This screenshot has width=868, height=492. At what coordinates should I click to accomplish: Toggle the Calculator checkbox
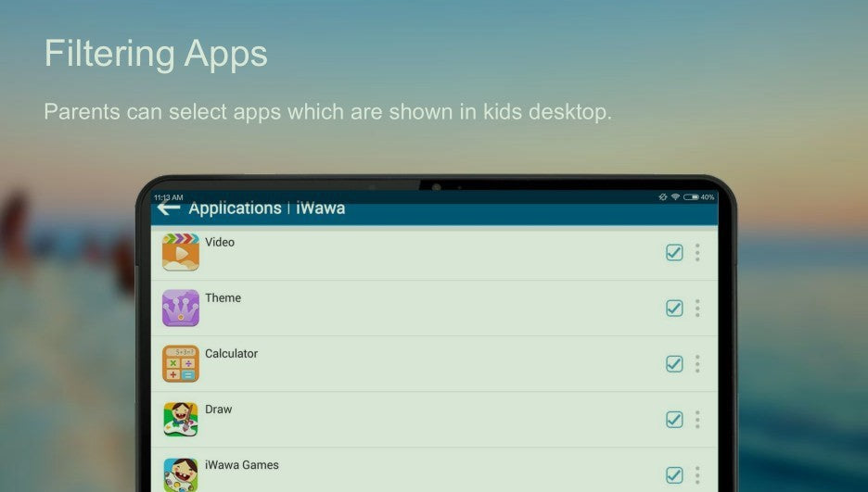click(674, 363)
